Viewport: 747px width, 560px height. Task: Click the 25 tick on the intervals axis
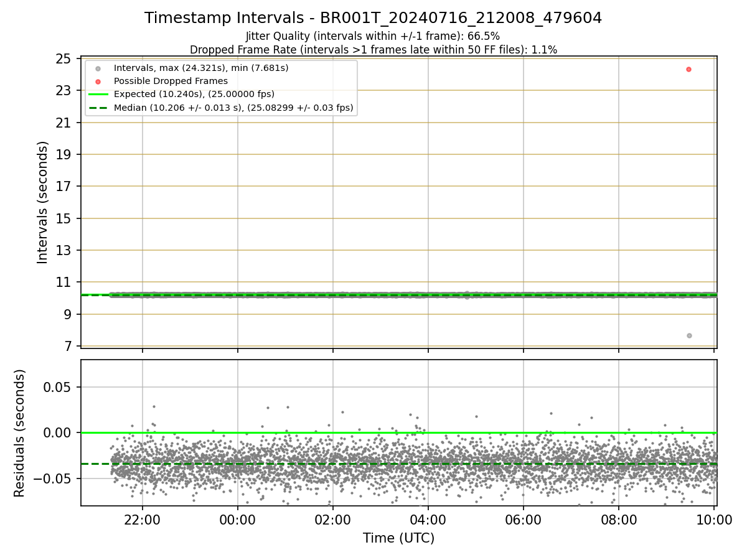(64, 59)
